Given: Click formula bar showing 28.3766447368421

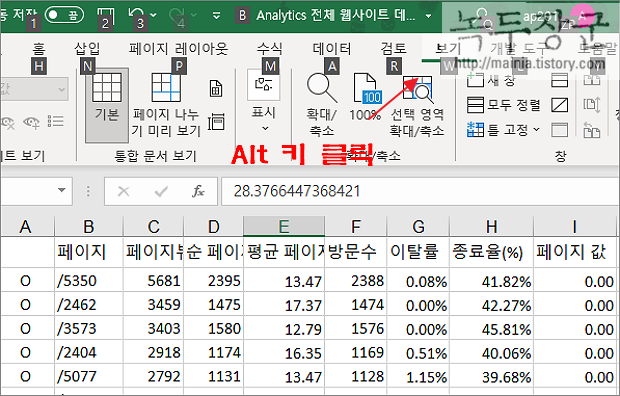Looking at the screenshot, I should tap(420, 191).
